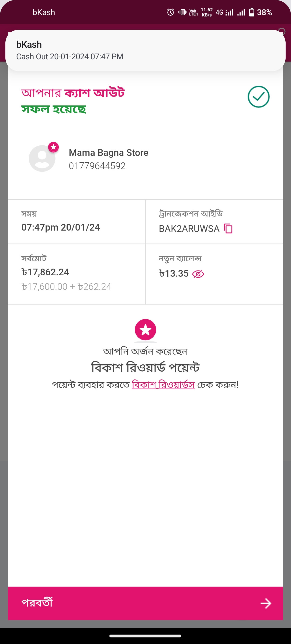Tap the arrow on the next bar
291x644 pixels.
(x=266, y=603)
